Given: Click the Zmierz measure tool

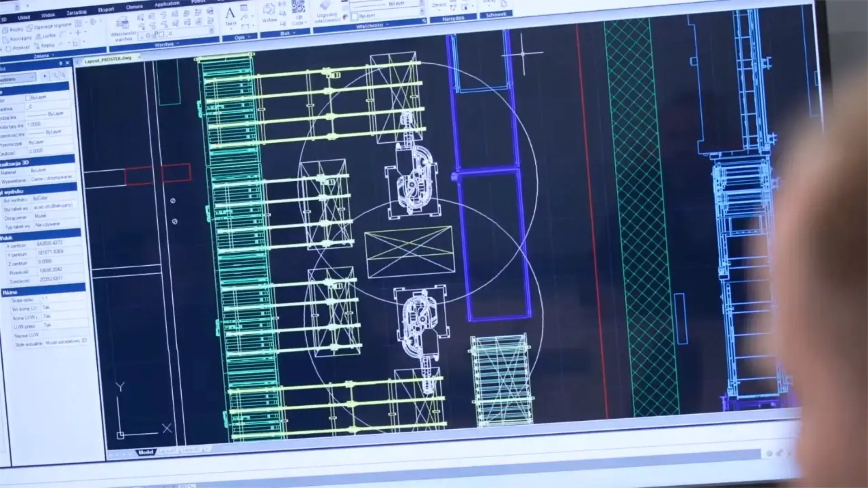Looking at the screenshot, I should click(439, 6).
